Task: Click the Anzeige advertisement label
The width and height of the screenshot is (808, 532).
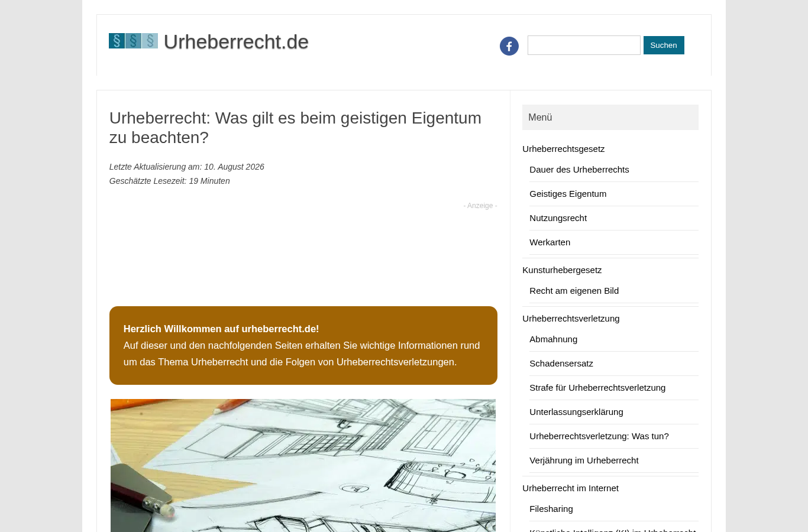Action: coord(480,206)
